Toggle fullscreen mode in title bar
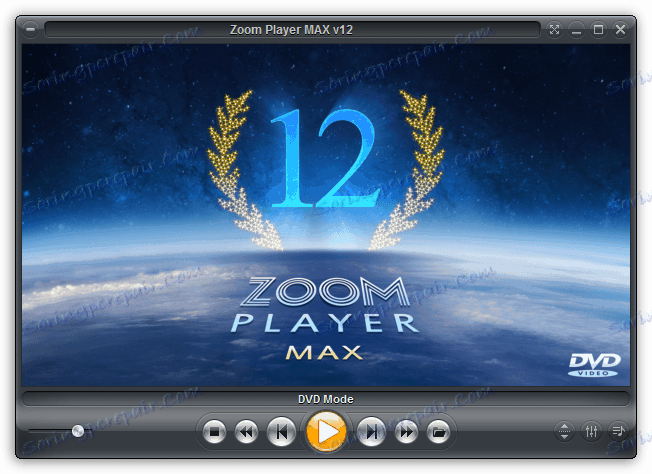Viewport: 652px width, 474px height. [x=554, y=30]
